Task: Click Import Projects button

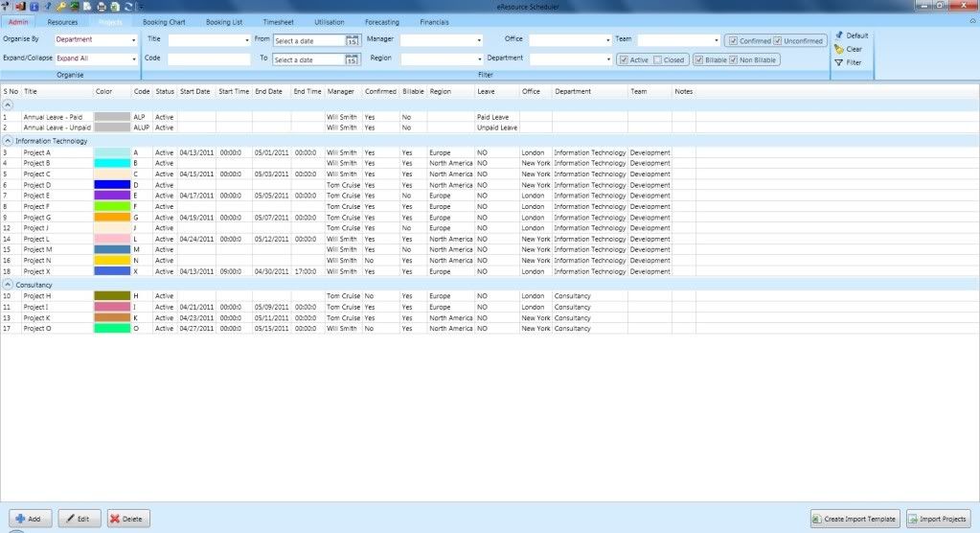Action: point(939,519)
